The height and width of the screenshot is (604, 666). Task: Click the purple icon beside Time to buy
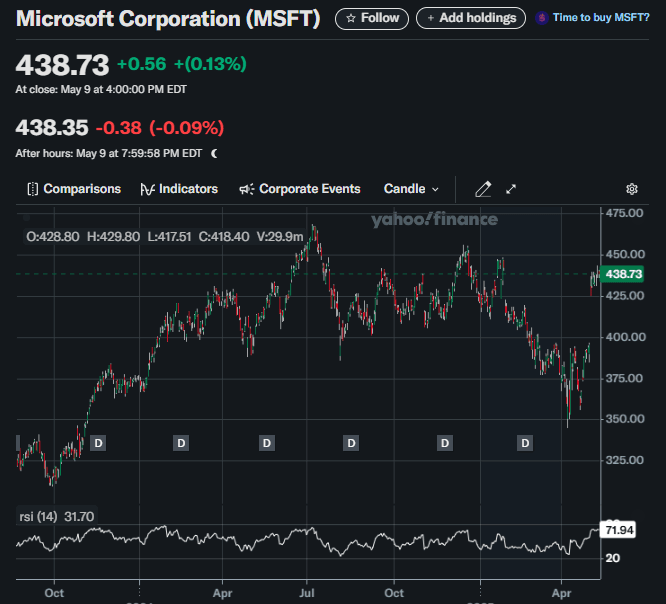(x=542, y=18)
